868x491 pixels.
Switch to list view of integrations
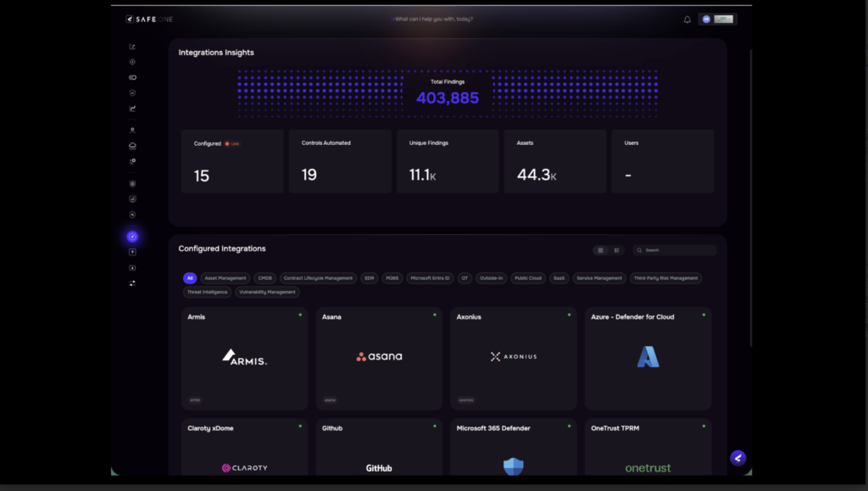(616, 250)
